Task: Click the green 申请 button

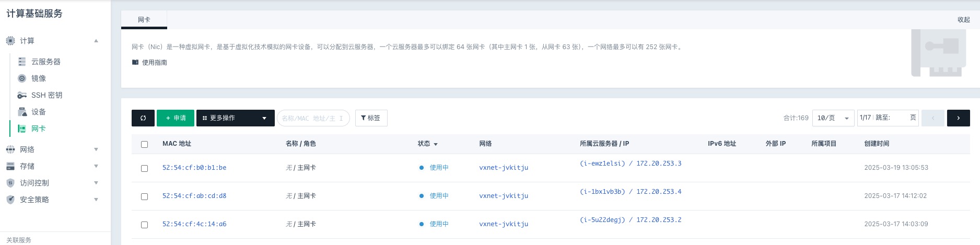Action: click(x=176, y=118)
